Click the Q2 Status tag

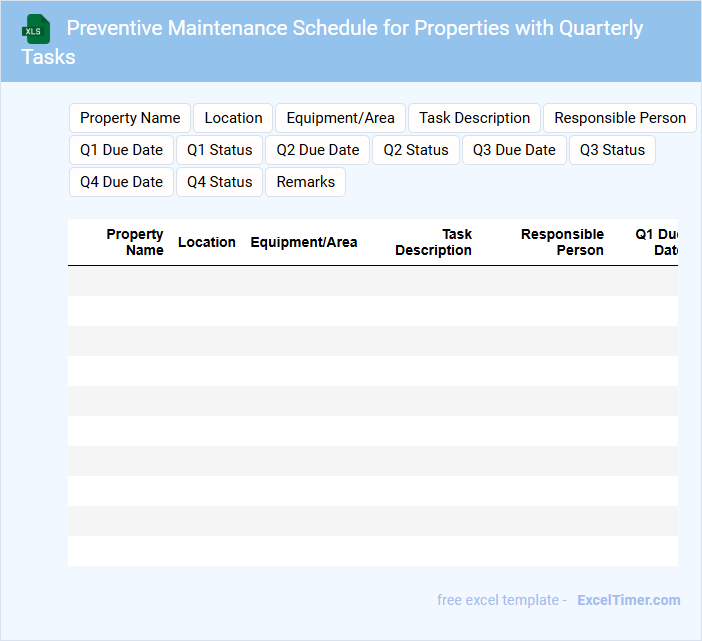click(x=416, y=150)
